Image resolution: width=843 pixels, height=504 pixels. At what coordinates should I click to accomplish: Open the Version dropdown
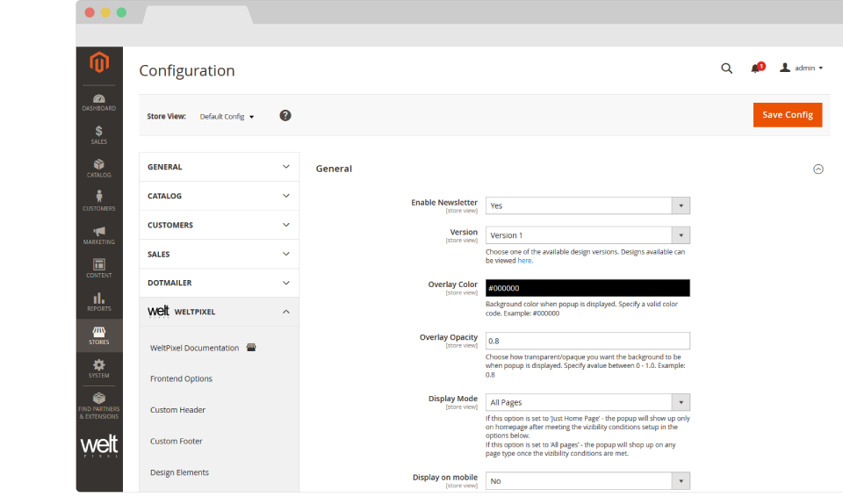(x=587, y=235)
